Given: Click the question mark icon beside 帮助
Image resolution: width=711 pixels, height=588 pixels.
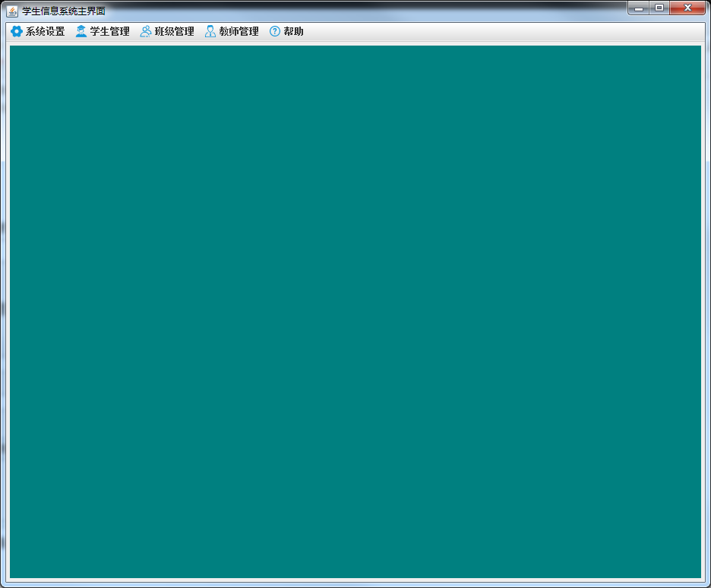Looking at the screenshot, I should [x=275, y=31].
